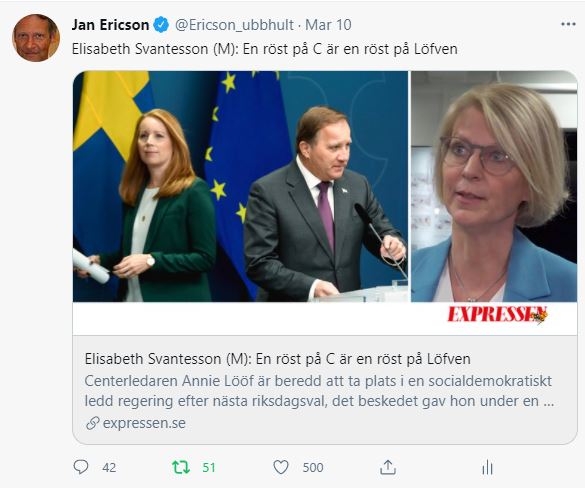Open Jan Ericson's profile avatar
Viewport: 585px width, 488px height.
36,38
